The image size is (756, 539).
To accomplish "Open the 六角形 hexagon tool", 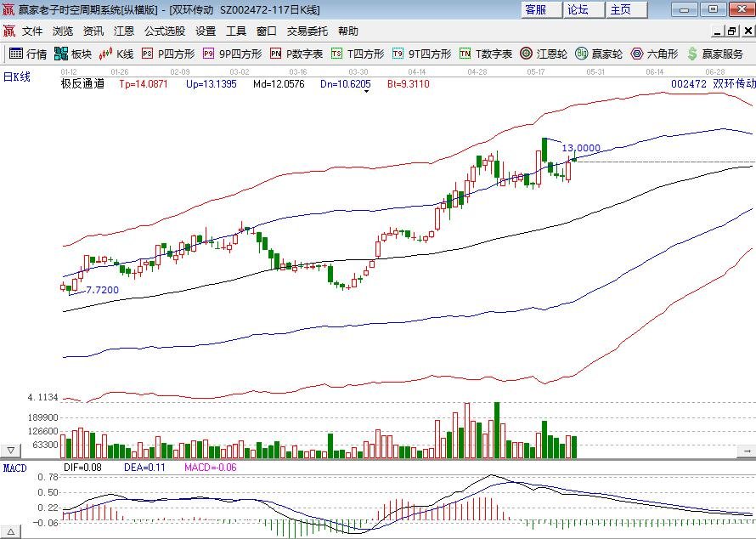I will [654, 54].
